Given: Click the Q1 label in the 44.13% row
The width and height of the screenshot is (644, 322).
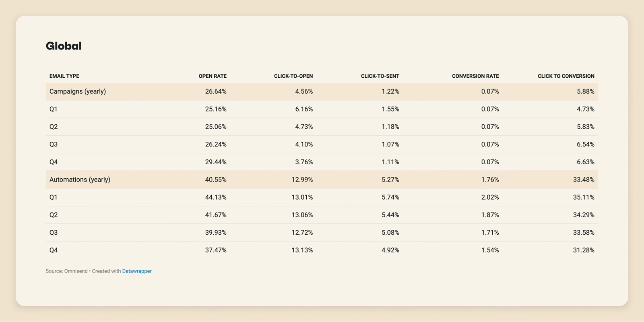Looking at the screenshot, I should [x=54, y=197].
